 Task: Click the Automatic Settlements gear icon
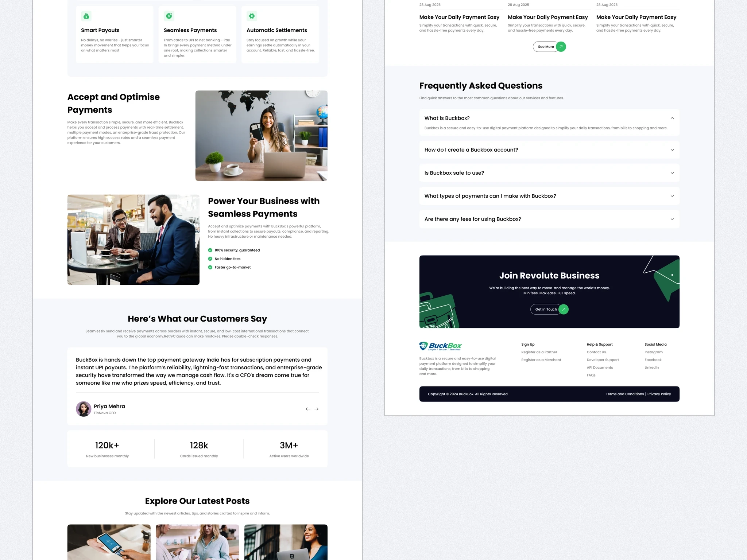(x=252, y=16)
